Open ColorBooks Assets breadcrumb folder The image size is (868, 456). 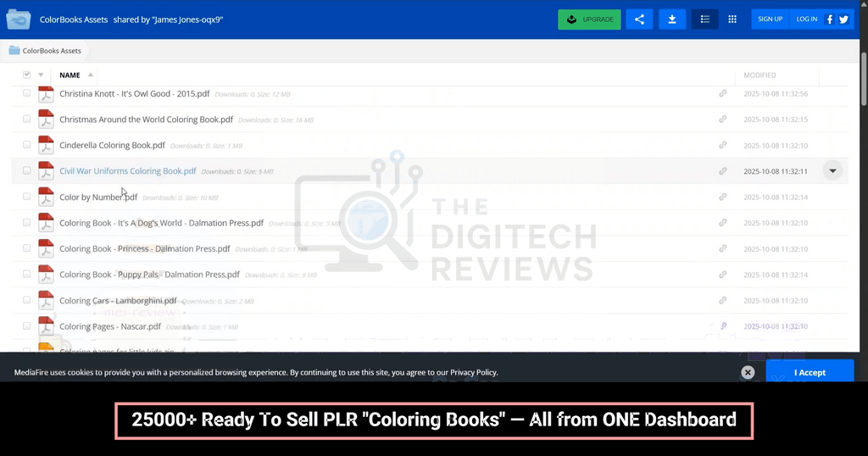tap(46, 50)
